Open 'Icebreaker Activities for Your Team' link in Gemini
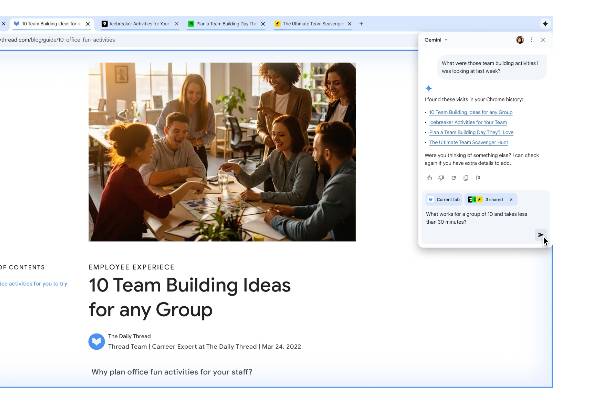The height and width of the screenshot is (401, 594). [x=468, y=122]
